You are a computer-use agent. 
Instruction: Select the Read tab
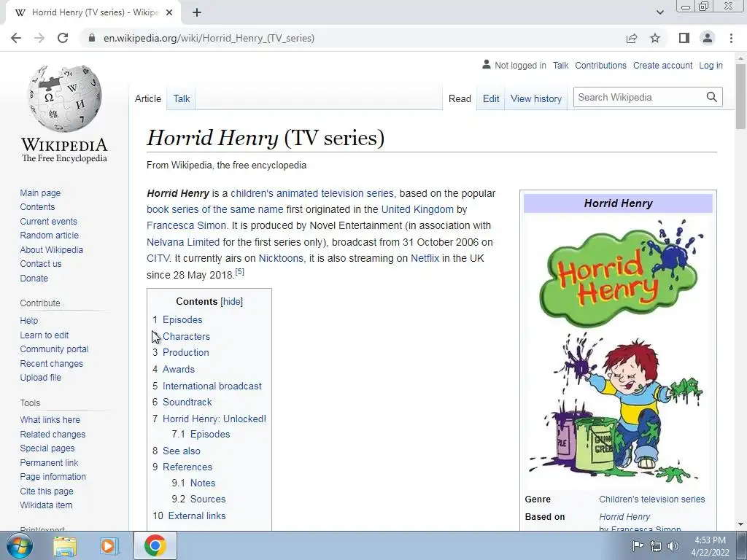pyautogui.click(x=460, y=98)
